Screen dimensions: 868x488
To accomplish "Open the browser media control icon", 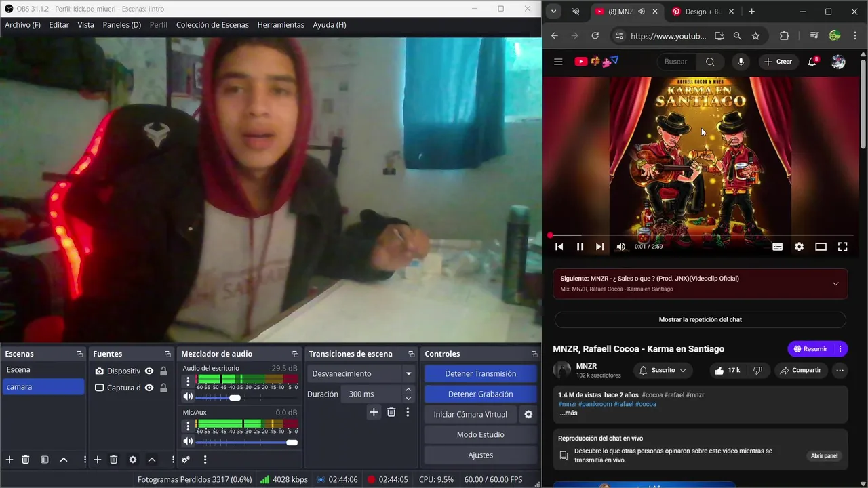I will [814, 36].
